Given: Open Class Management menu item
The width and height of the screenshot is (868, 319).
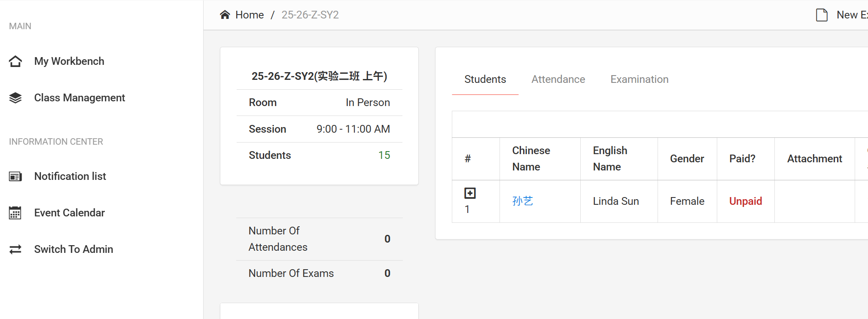Looking at the screenshot, I should (x=79, y=98).
